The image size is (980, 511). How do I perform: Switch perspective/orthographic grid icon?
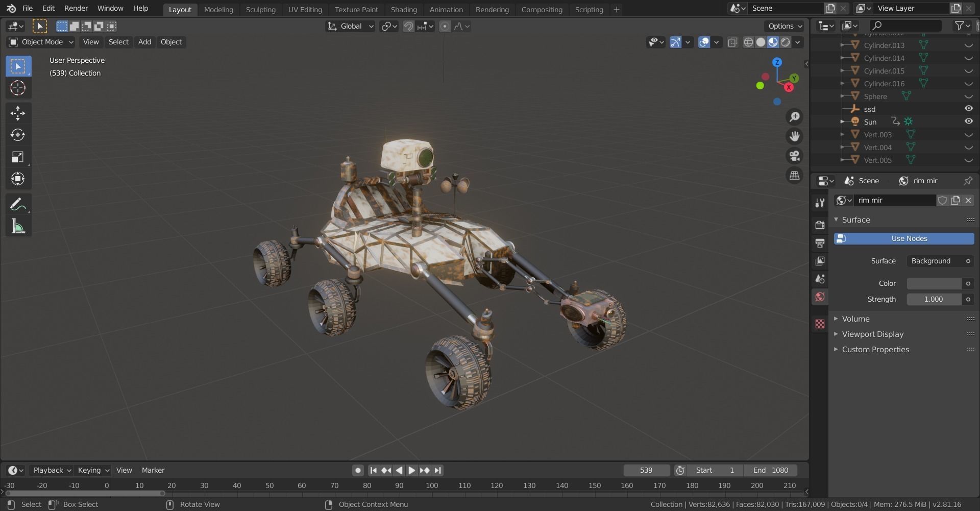794,175
